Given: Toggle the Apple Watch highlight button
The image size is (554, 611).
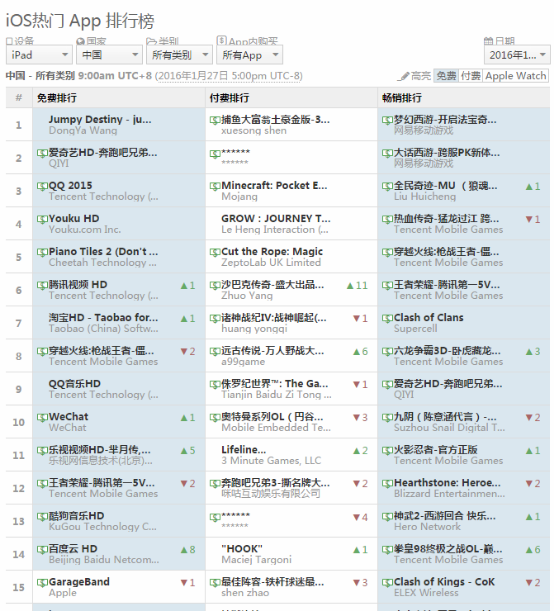Looking at the screenshot, I should (515, 76).
